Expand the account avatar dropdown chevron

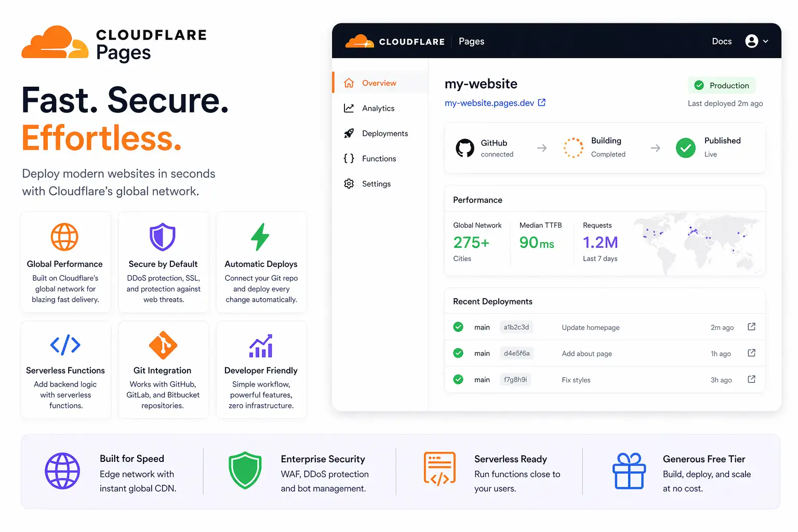[765, 41]
